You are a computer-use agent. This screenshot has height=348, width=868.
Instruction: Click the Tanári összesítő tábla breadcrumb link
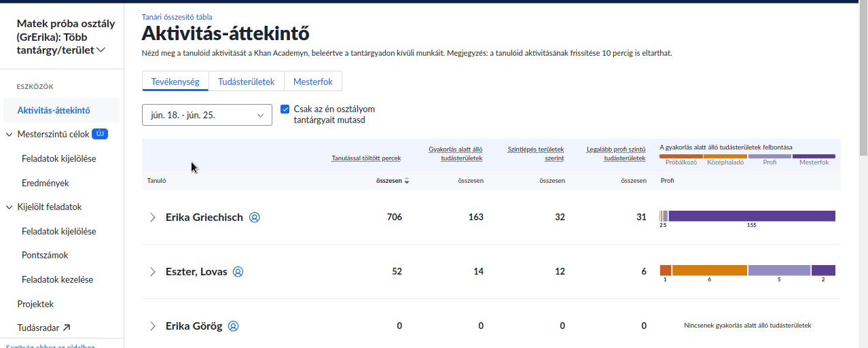click(x=177, y=16)
